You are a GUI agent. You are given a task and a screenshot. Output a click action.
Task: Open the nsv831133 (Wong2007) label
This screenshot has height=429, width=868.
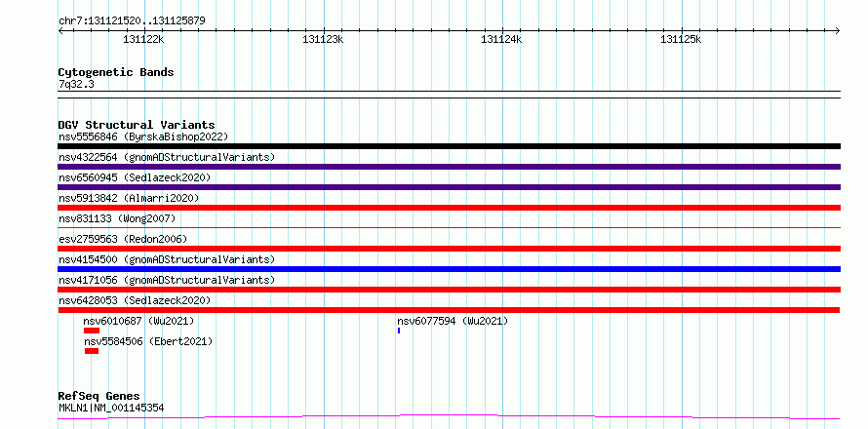117,218
